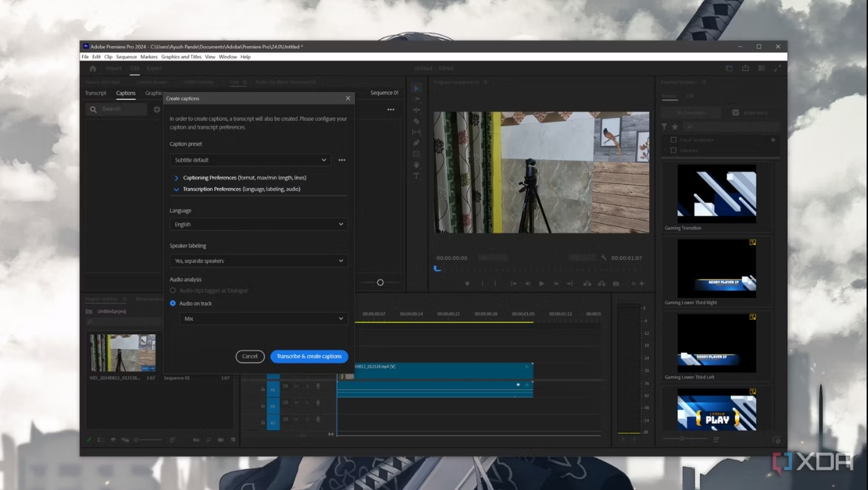
Task: Add marker in Program Monitor
Action: pos(467,284)
